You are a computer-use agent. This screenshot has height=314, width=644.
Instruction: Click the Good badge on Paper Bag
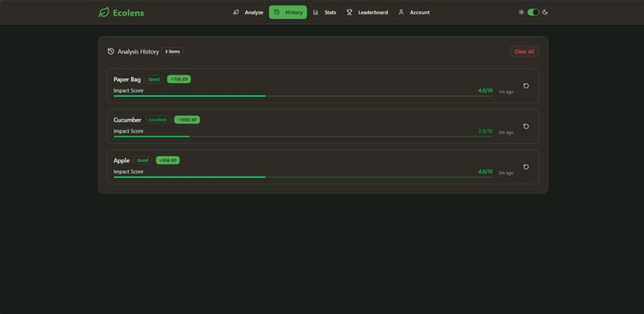[x=154, y=79]
